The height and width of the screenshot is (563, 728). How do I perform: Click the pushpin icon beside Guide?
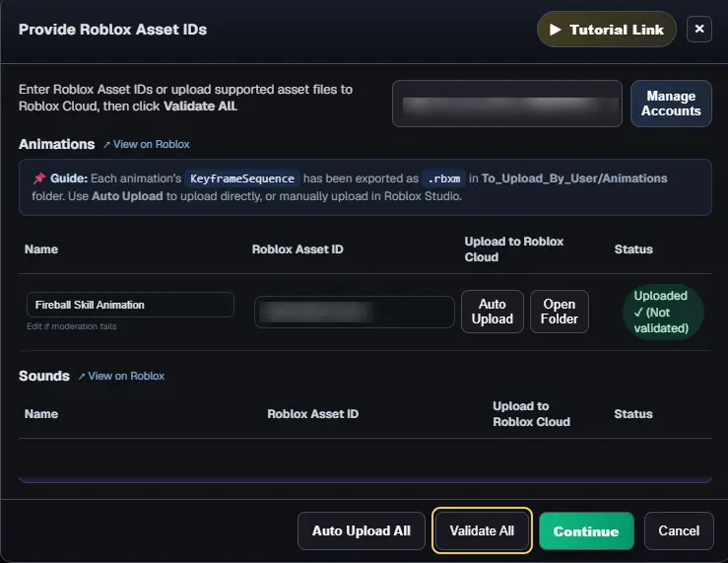click(x=39, y=178)
